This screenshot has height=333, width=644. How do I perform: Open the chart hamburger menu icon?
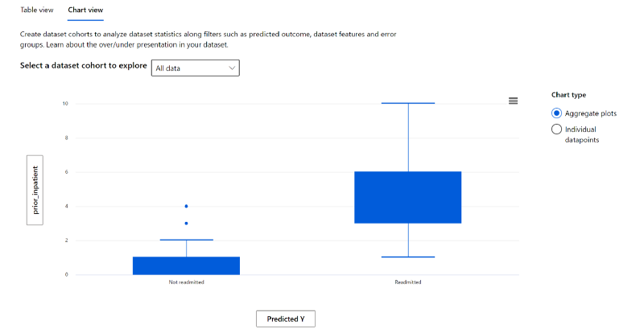(x=513, y=101)
